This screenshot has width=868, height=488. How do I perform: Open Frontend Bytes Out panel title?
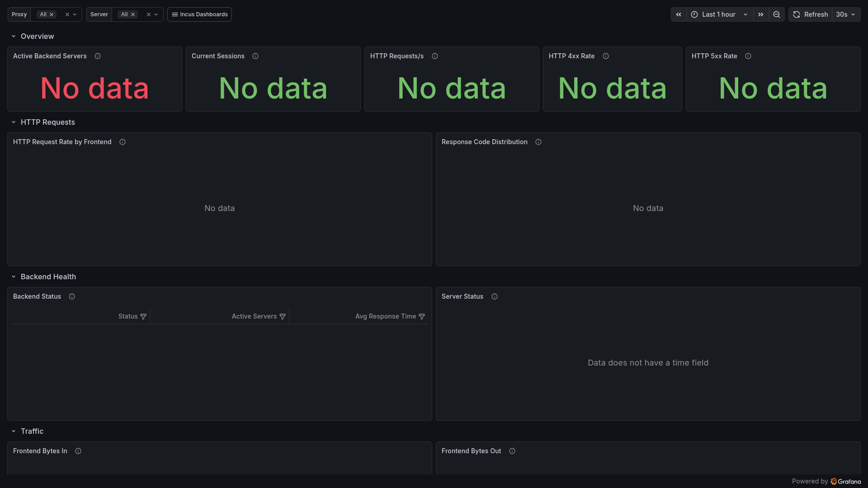click(471, 451)
